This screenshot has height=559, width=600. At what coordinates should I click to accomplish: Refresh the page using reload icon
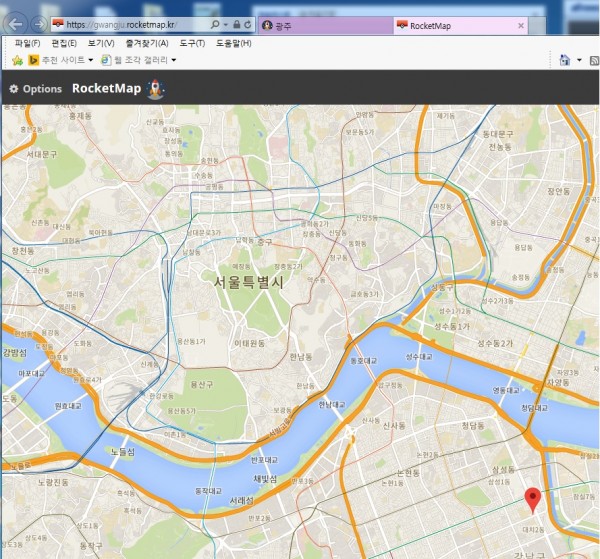pos(248,23)
